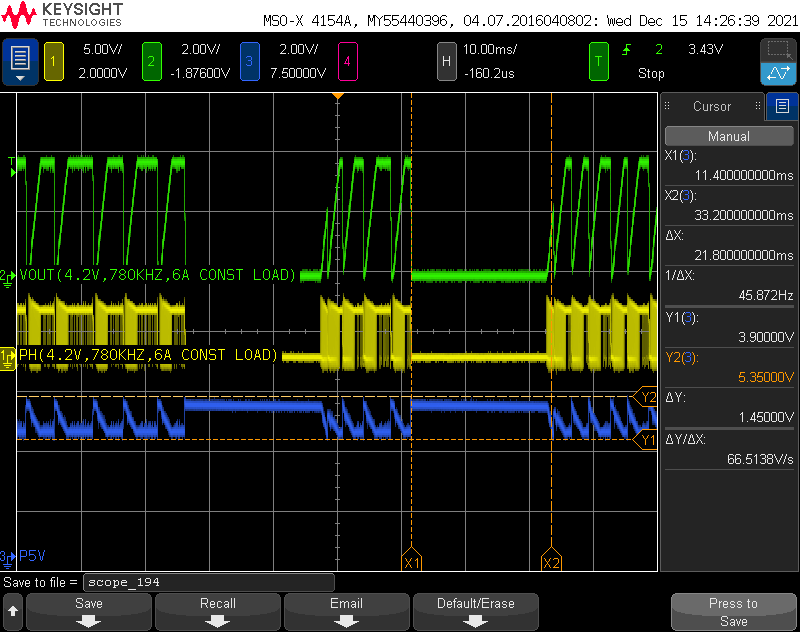Edit the Save to file name field
Viewport: 800px width, 632px height.
point(209,582)
